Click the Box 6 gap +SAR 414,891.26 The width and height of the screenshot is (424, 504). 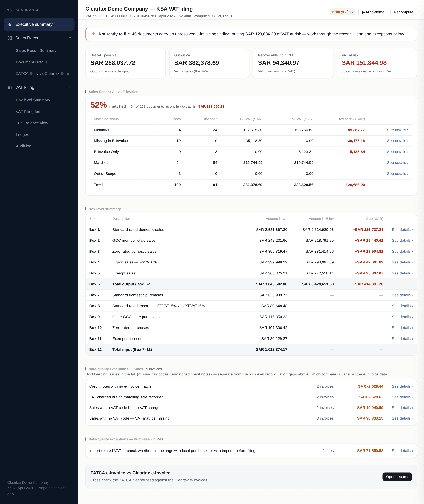[x=368, y=284]
